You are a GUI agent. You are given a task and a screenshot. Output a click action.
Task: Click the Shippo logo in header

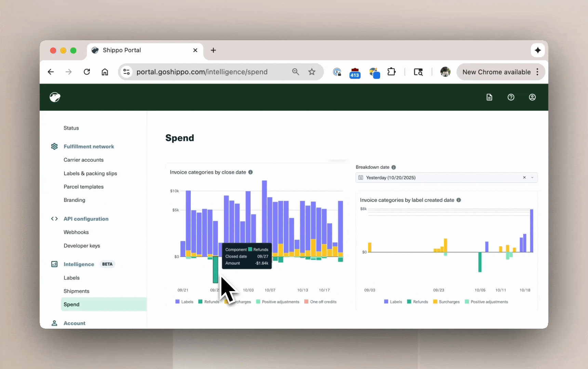(55, 97)
